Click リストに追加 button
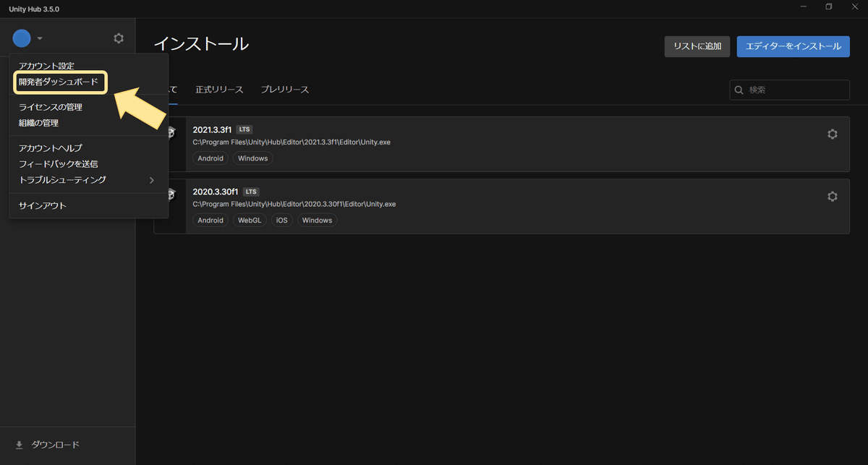 [x=697, y=46]
